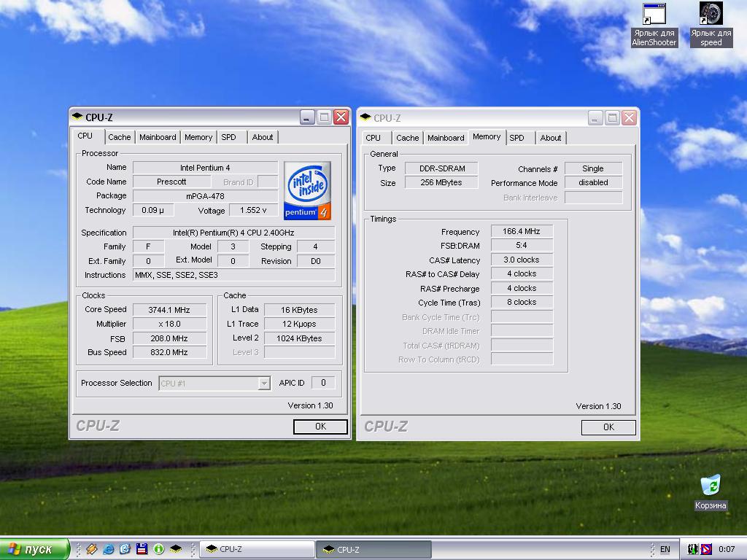Click the taskbar clock showing 0:07

(727, 549)
